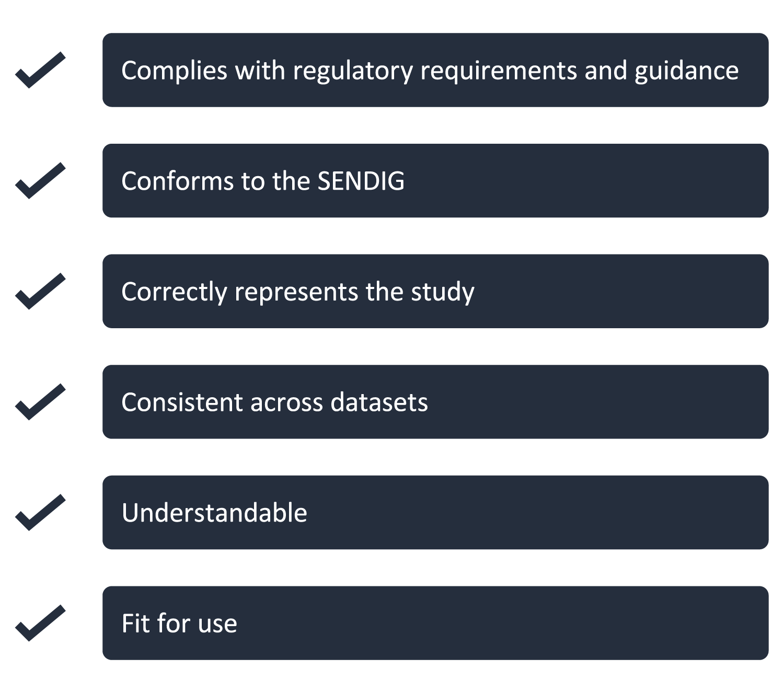Click the Complies with regulatory requirements box

click(x=435, y=70)
